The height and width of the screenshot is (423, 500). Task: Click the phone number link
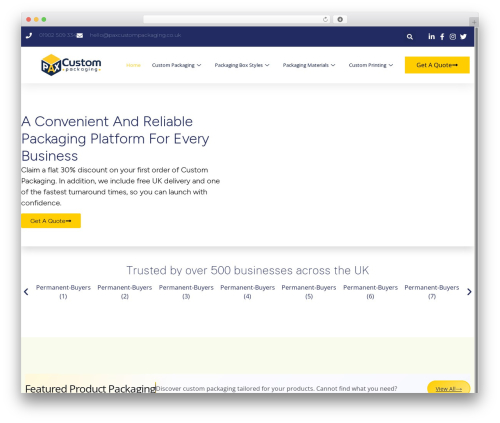pos(57,35)
